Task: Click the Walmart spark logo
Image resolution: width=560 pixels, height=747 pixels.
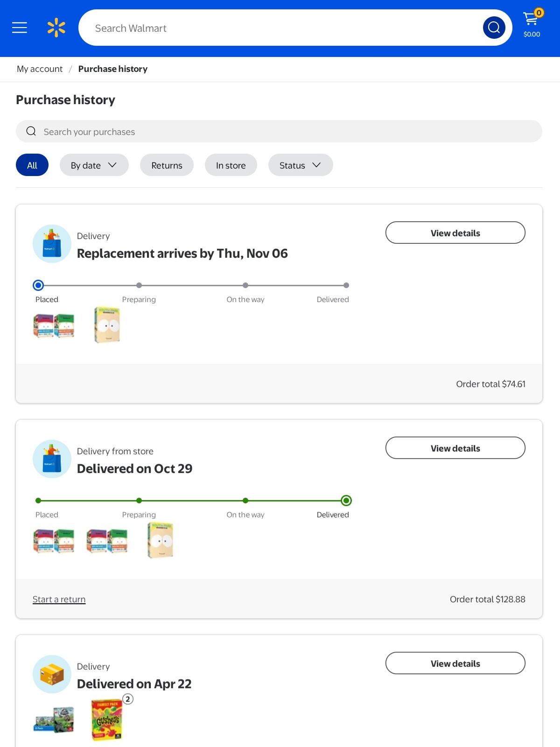Action: click(56, 28)
